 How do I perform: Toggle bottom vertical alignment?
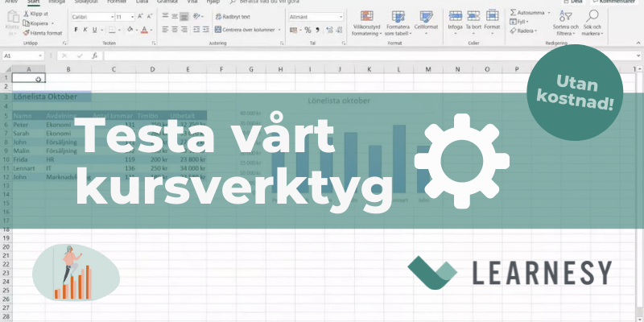pos(184,16)
